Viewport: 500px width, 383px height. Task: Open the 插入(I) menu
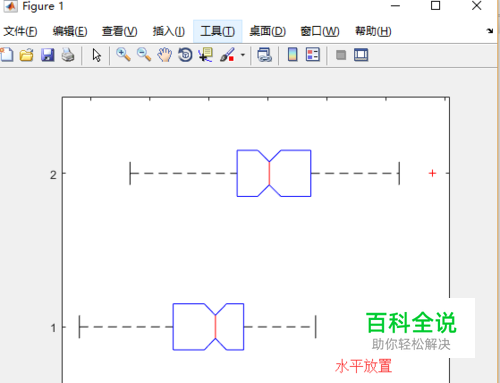pos(169,31)
